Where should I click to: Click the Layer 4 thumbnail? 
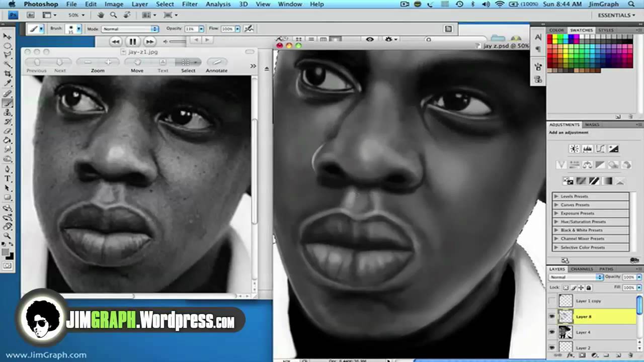point(566,332)
